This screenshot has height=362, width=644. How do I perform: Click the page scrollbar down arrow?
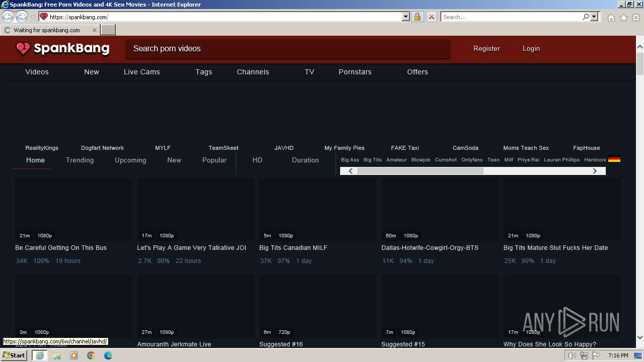pos(640,338)
